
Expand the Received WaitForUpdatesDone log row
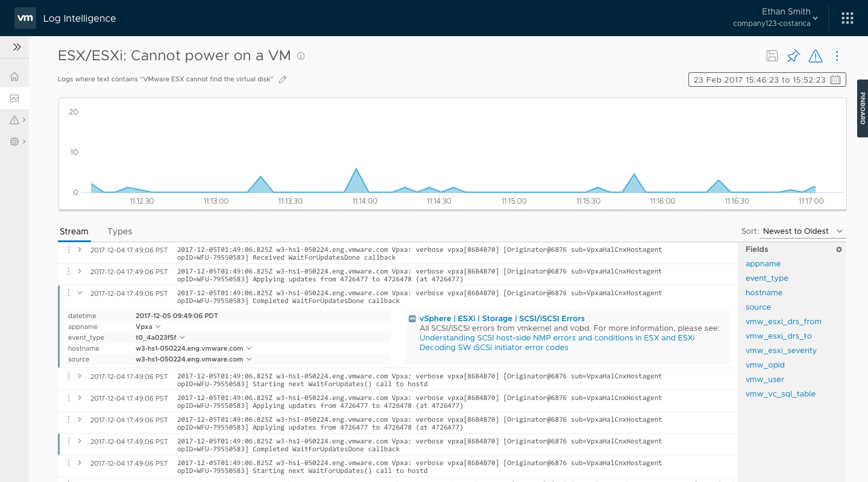tap(80, 249)
